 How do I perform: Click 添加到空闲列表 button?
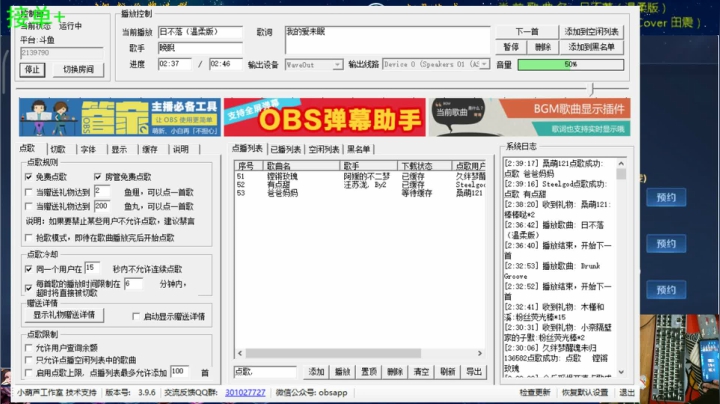point(591,32)
